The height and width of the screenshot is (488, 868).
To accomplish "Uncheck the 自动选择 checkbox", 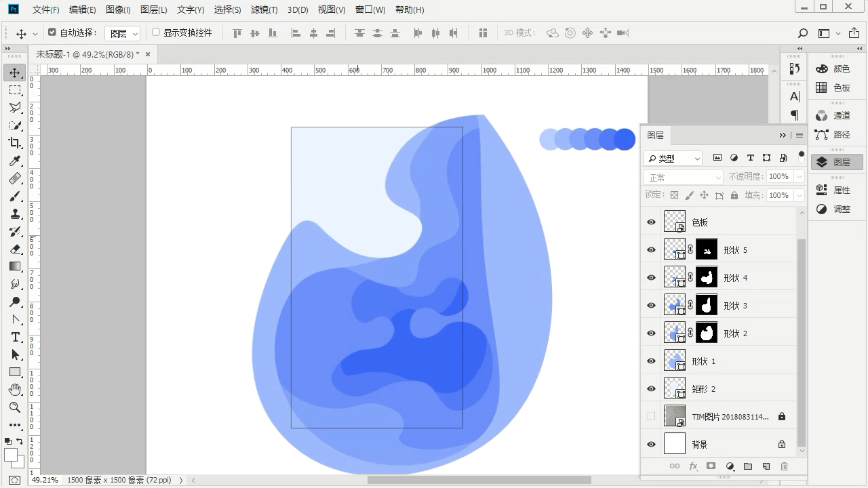I will 52,33.
